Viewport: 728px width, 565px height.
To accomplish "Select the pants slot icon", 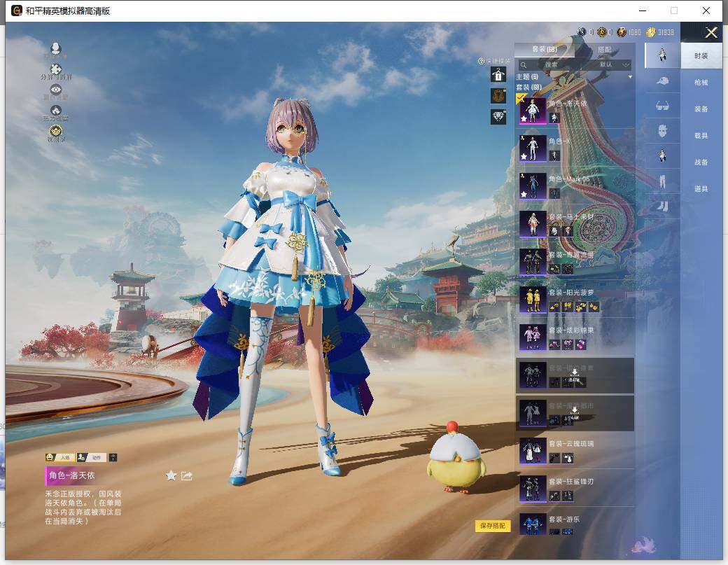I will 662,181.
